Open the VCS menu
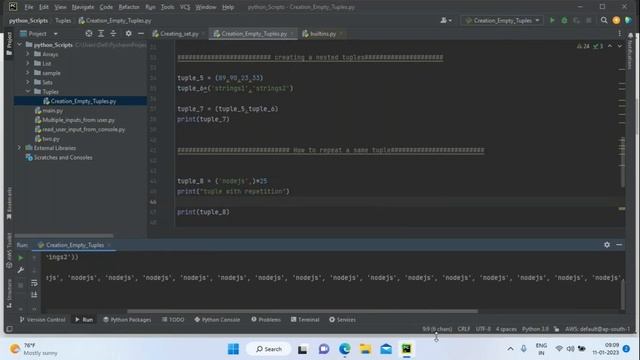The image size is (640, 360). point(184,7)
